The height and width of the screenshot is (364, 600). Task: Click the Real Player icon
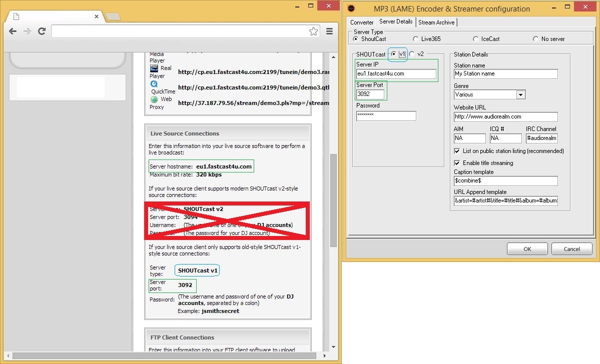pyautogui.click(x=154, y=68)
